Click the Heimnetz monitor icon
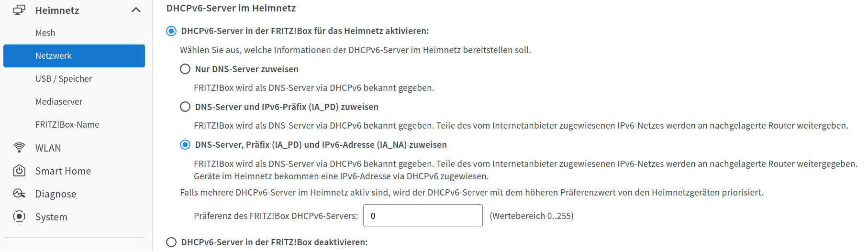Viewport: 868px width, 251px height. tap(19, 10)
